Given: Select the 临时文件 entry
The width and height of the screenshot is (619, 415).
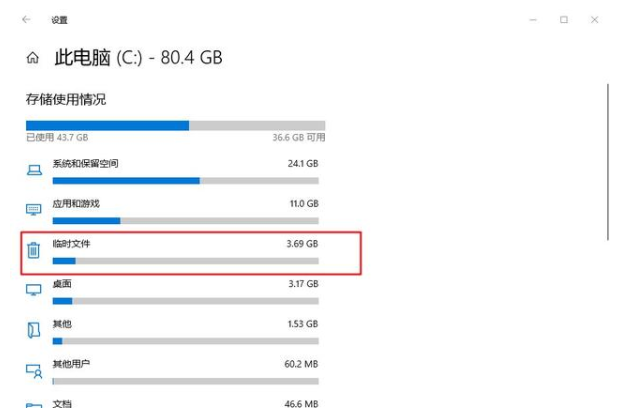Looking at the screenshot, I should coord(72,243).
